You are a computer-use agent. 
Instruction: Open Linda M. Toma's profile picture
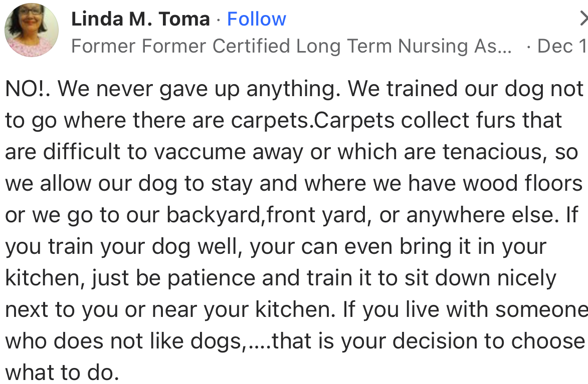pyautogui.click(x=31, y=30)
